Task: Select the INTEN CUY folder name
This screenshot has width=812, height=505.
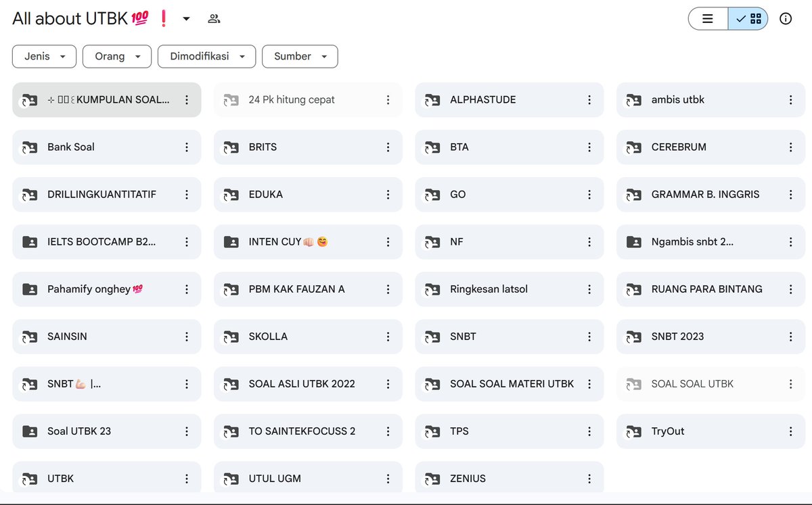Action: (288, 242)
